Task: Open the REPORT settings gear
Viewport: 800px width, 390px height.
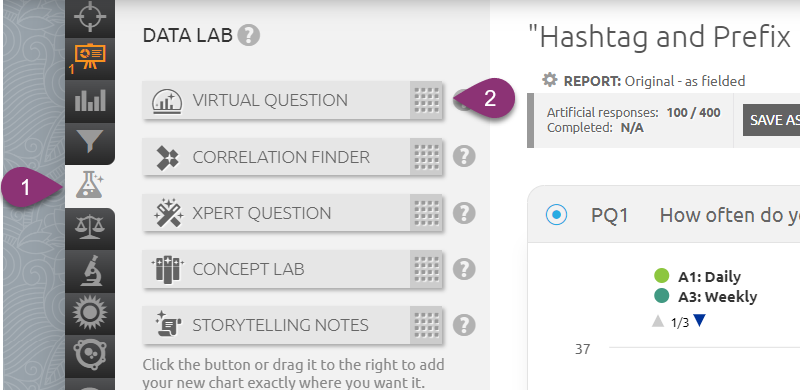Action: 549,80
